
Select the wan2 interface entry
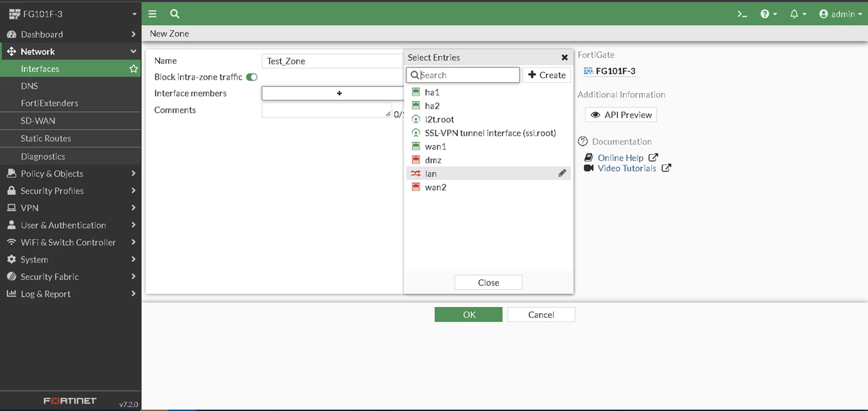[x=488, y=187]
